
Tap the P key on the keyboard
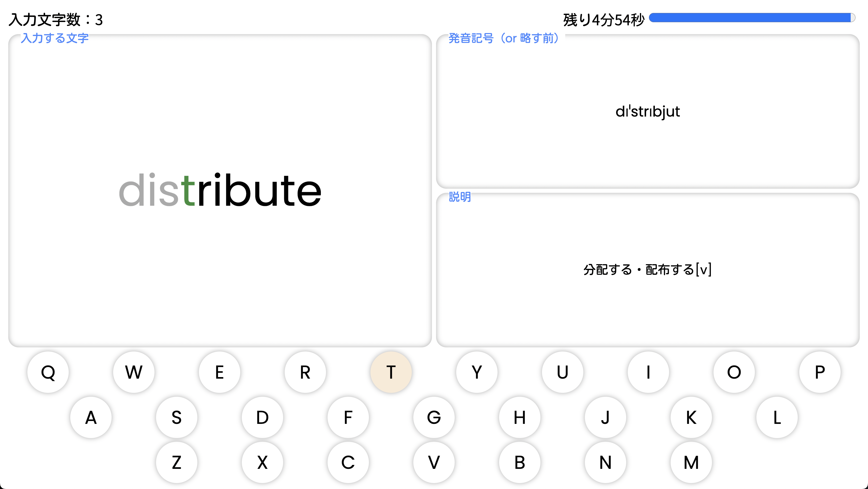click(820, 372)
